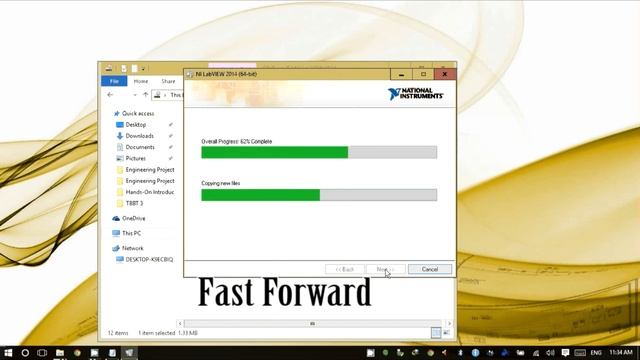Maximize the NI LabVIEW installer window
Screen dimensions: 640x360
tap(423, 74)
